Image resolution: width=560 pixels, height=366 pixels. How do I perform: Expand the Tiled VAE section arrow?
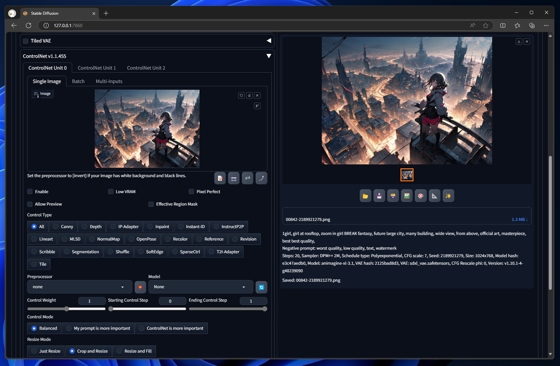[269, 41]
